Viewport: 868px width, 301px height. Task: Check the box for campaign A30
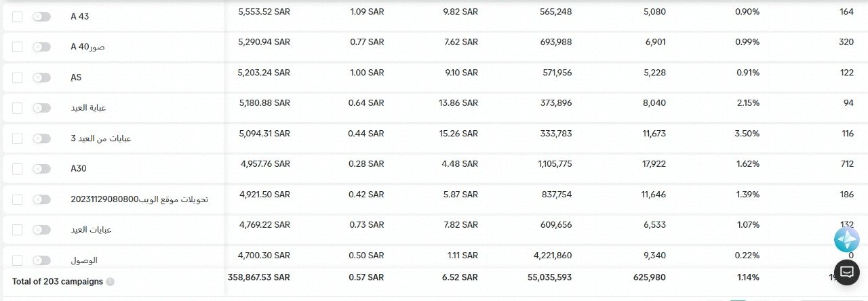[x=18, y=169]
